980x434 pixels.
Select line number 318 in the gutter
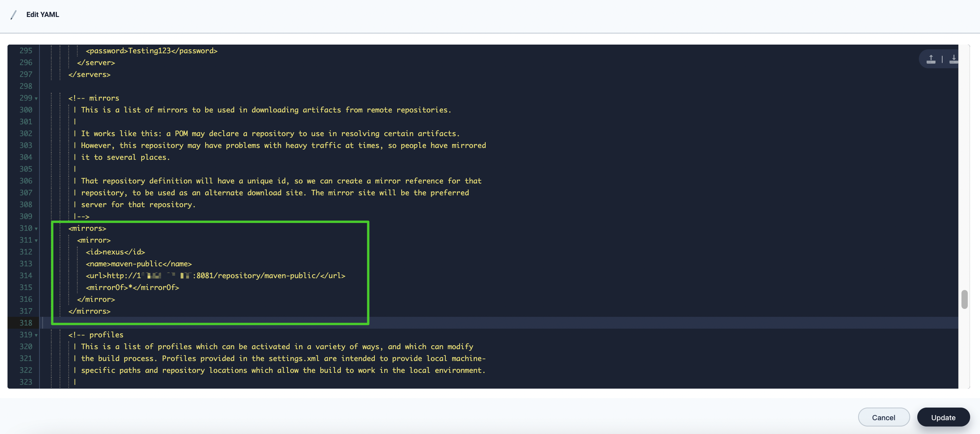click(x=26, y=323)
